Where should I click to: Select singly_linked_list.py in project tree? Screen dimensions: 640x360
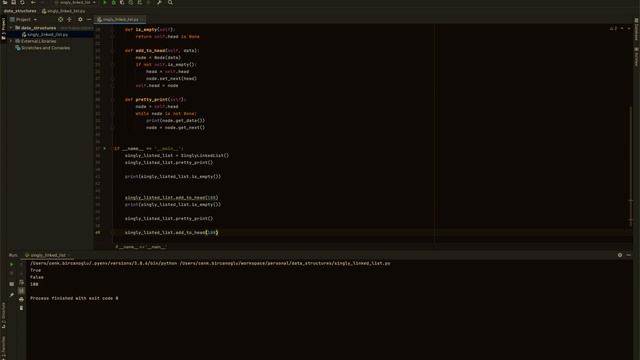[47, 35]
